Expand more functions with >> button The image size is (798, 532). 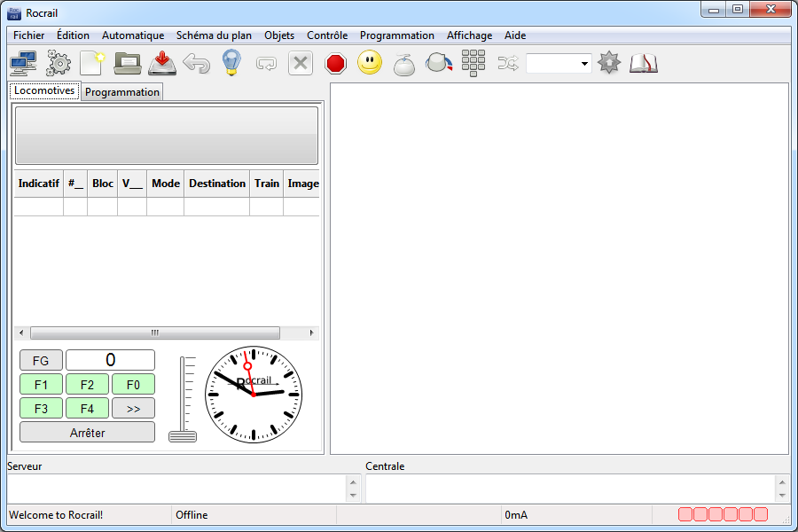pos(133,409)
